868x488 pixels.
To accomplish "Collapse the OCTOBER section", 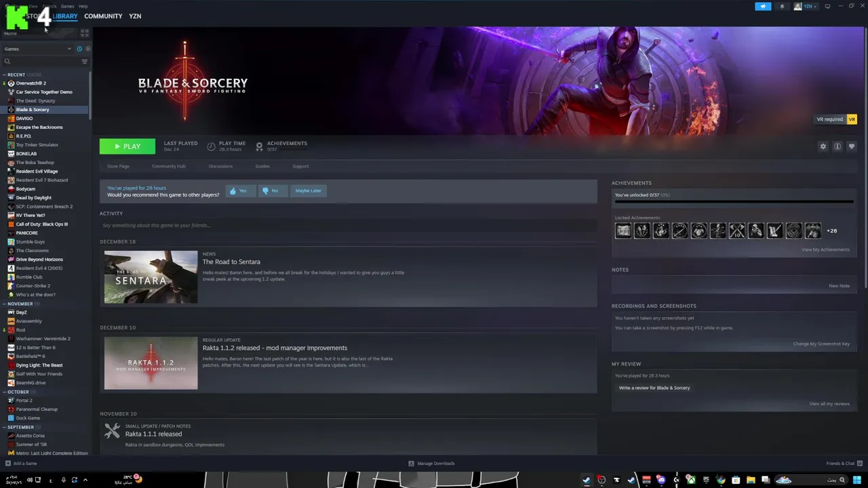I will click(18, 392).
